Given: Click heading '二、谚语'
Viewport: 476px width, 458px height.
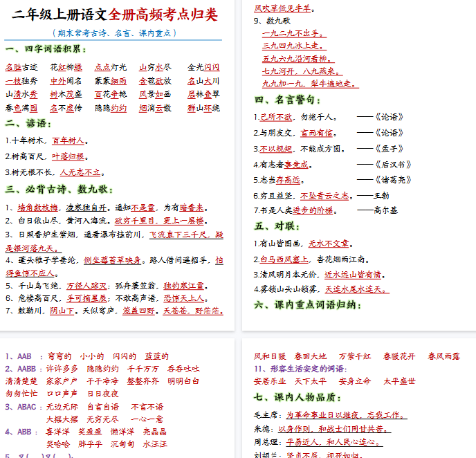Looking at the screenshot, I should [x=28, y=123].
